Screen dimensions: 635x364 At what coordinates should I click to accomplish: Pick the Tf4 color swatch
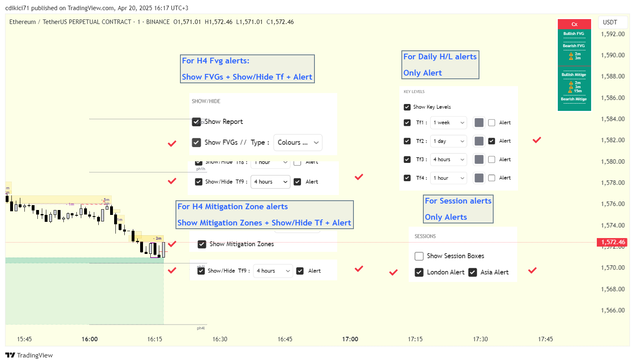479,178
